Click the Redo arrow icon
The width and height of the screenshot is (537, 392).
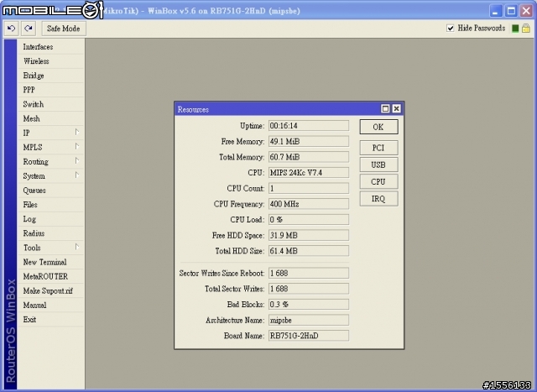[x=29, y=28]
